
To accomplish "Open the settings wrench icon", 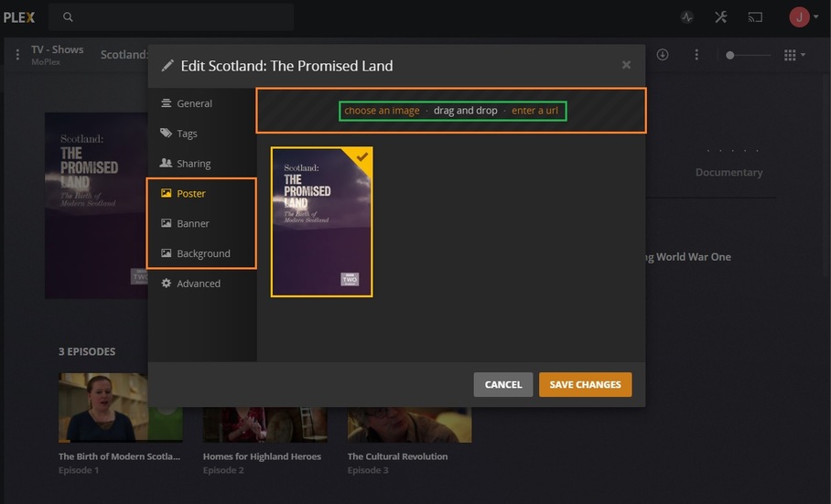I will click(721, 17).
